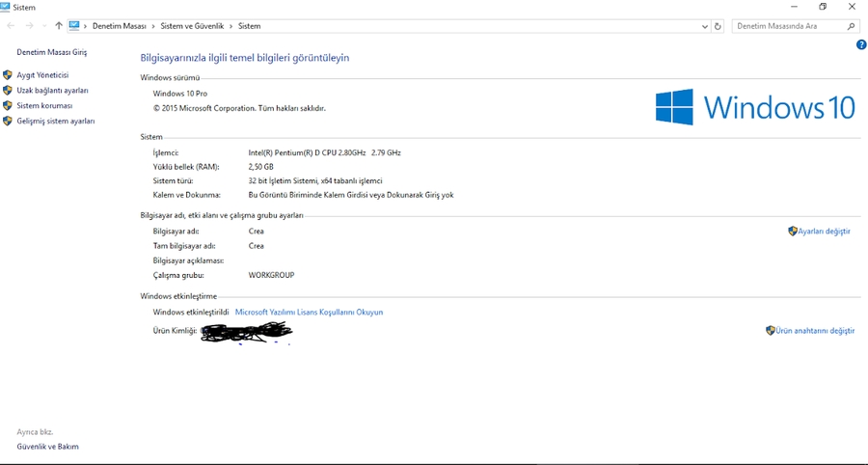Refresh the page with refresh icon
The width and height of the screenshot is (868, 465).
[718, 26]
